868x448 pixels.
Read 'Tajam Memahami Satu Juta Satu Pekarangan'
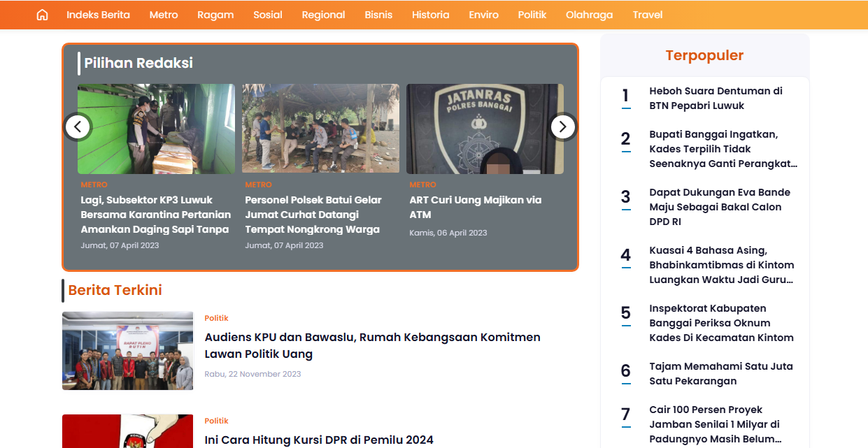pos(720,374)
